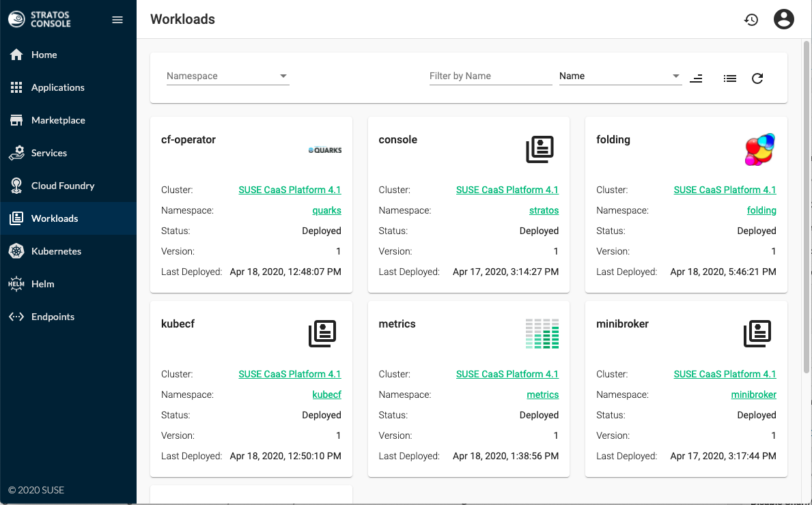Expand the Namespace filter dropdown

point(227,76)
